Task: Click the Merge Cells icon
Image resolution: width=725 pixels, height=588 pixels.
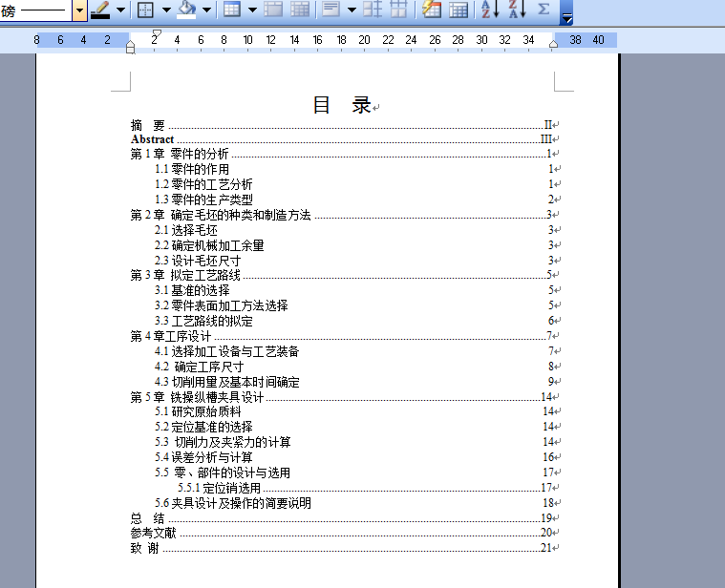Action: click(273, 10)
